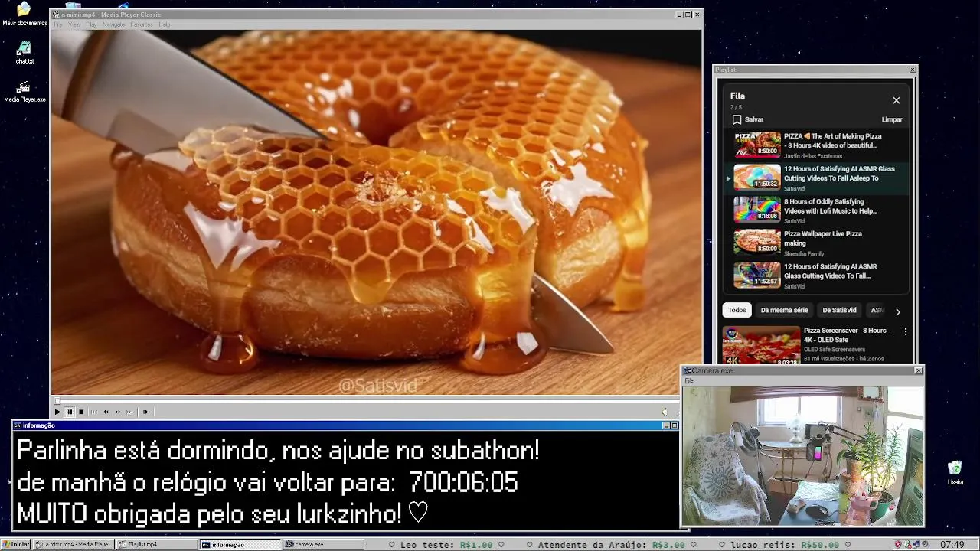The width and height of the screenshot is (980, 551).
Task: Select the De SatisVid filter chip
Action: coord(839,310)
